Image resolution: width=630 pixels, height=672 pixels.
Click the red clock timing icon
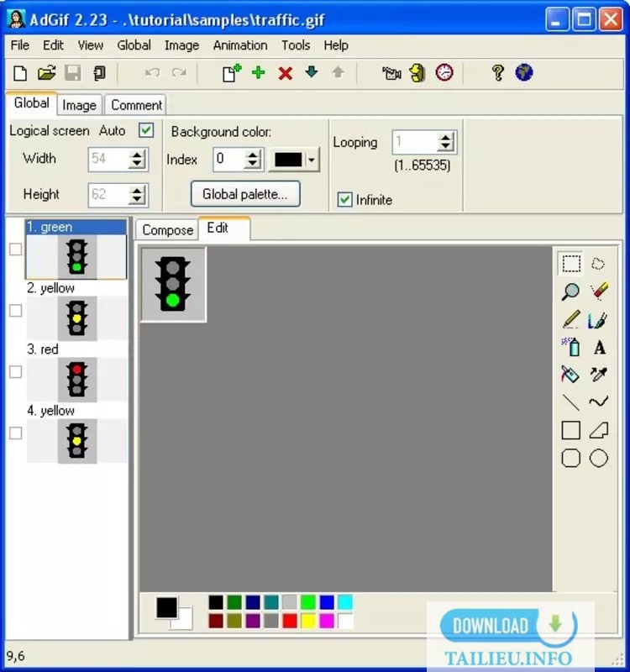(444, 72)
